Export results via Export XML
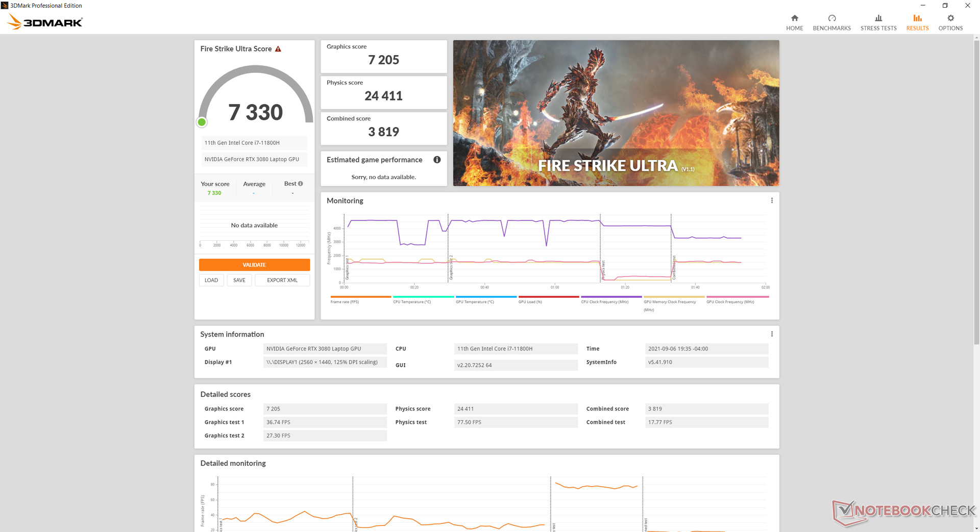 (x=282, y=280)
